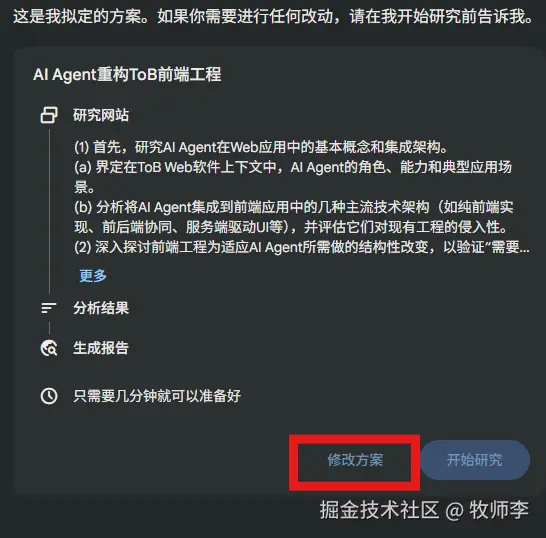Screen dimensions: 546x538
Task: Click the plan title AI Agent重构ToB前端工程
Action: 127,75
